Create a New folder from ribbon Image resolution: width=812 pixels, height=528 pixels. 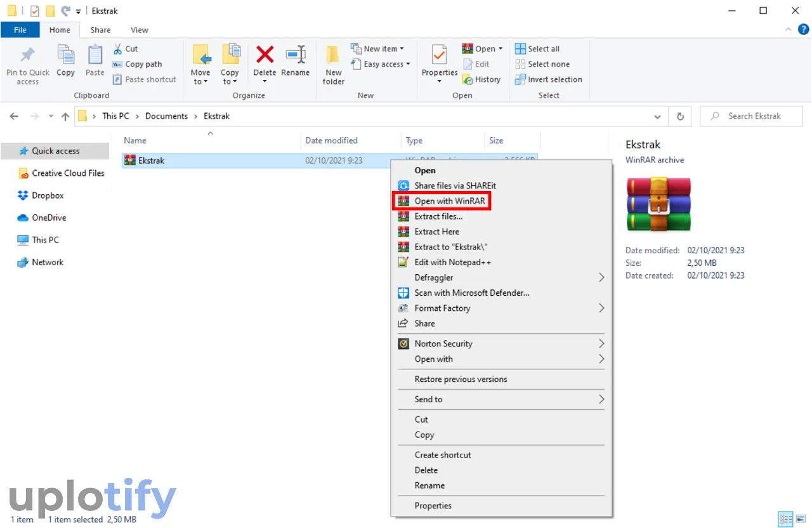(x=334, y=65)
